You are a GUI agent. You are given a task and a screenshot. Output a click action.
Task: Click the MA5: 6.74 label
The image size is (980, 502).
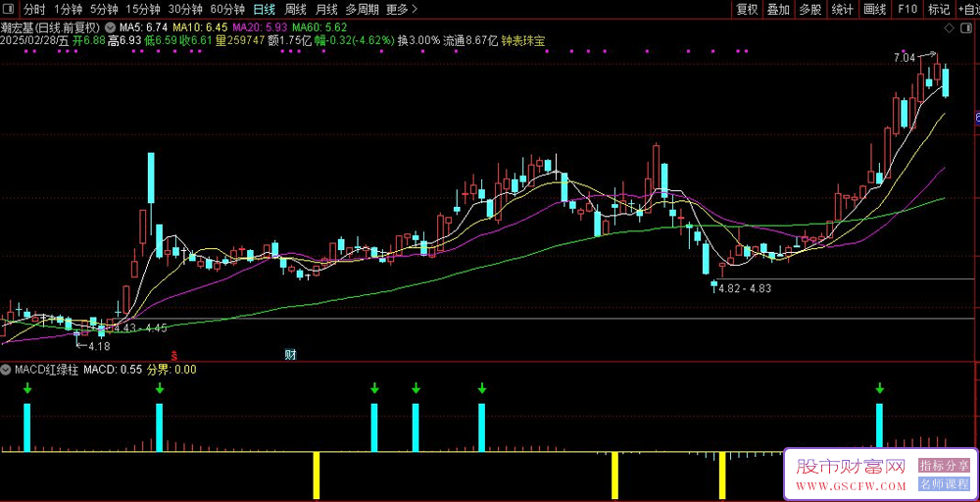coord(143,27)
